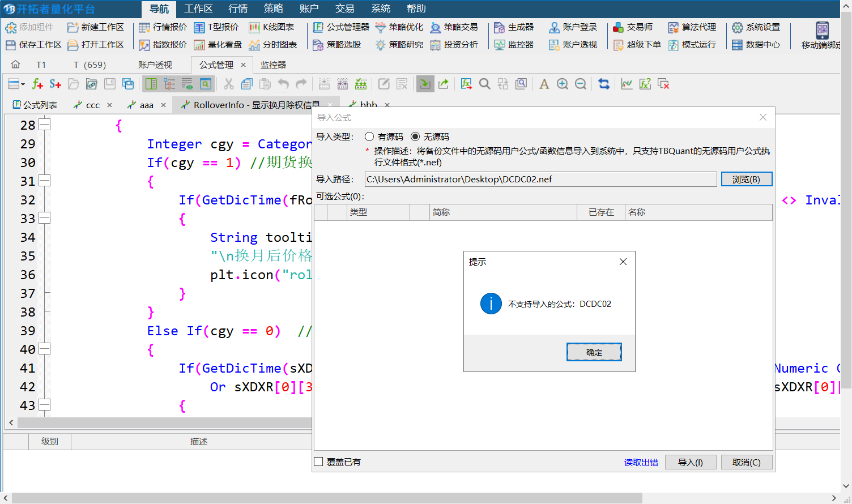Open the 公式管理器 formula manager
Image resolution: width=852 pixels, height=504 pixels.
point(341,27)
